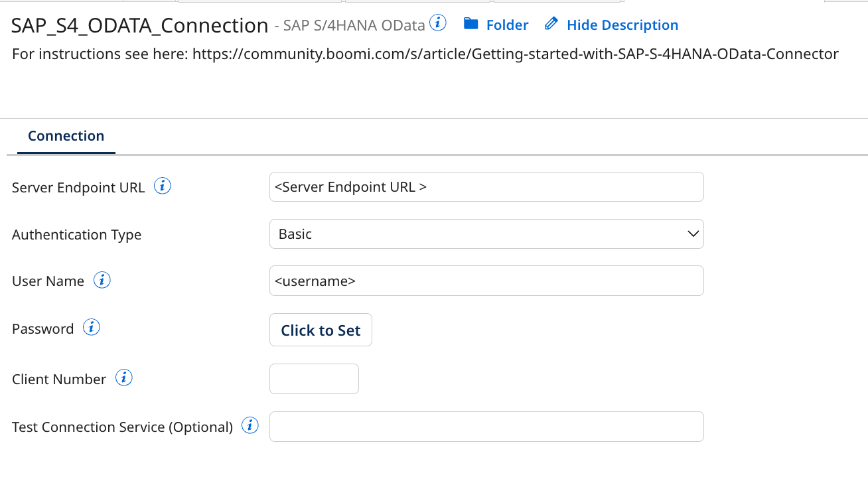Click the info icon beside SAP S/4HANA OData
The height and width of the screenshot is (483, 868).
438,21
